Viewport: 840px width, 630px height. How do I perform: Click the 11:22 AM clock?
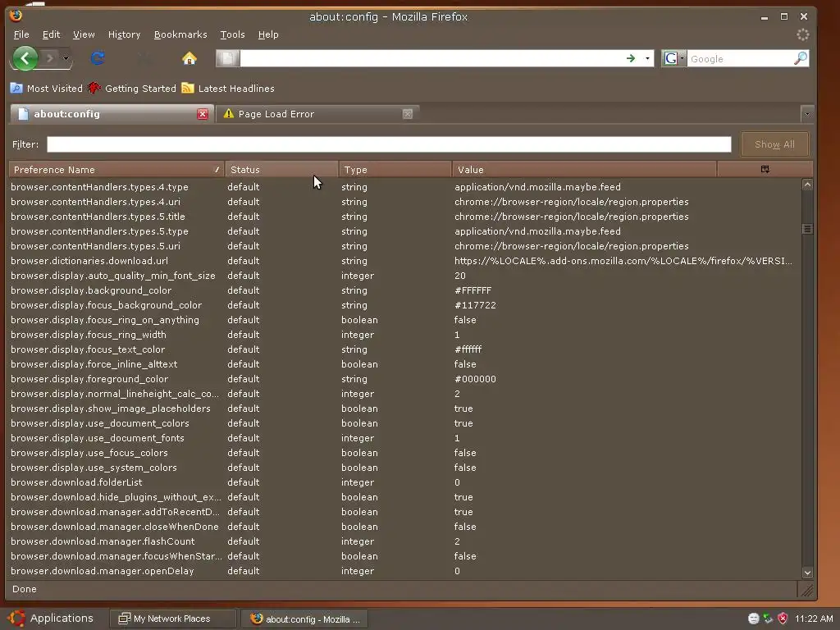814,619
